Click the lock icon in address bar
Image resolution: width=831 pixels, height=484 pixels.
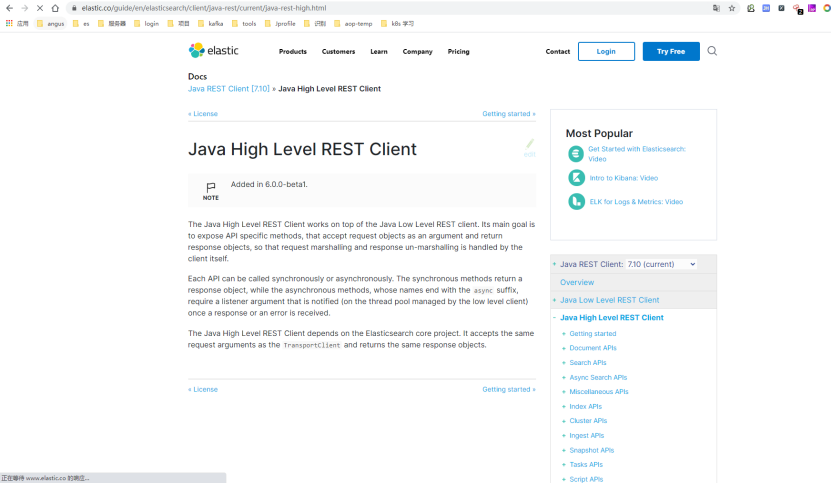tap(74, 8)
